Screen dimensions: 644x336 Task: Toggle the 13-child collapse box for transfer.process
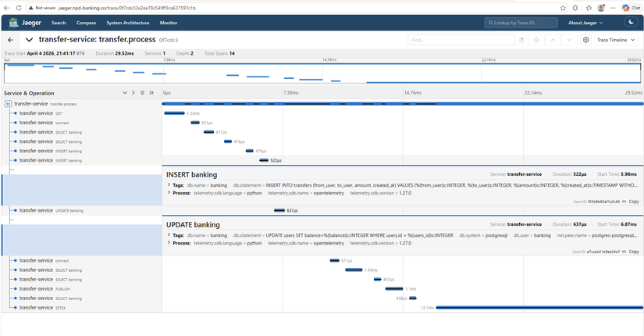(8, 104)
